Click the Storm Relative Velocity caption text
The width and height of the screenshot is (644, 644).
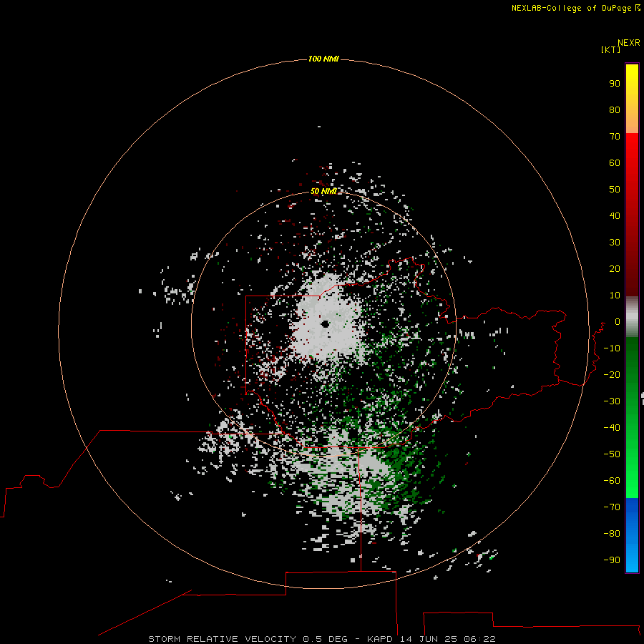[322, 639]
